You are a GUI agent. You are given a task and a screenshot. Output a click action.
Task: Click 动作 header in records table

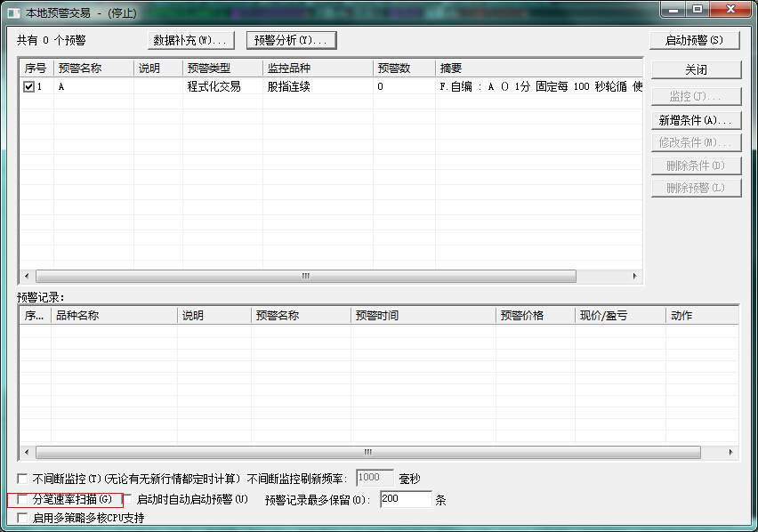click(702, 316)
